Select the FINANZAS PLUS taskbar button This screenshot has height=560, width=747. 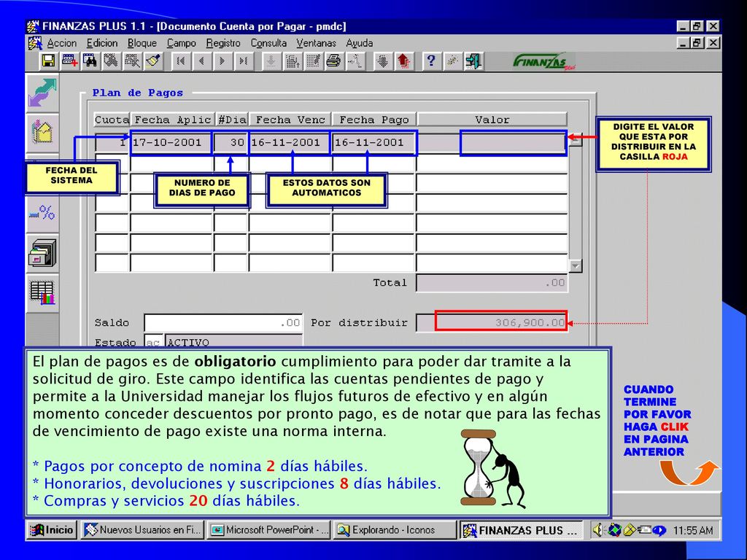522,530
